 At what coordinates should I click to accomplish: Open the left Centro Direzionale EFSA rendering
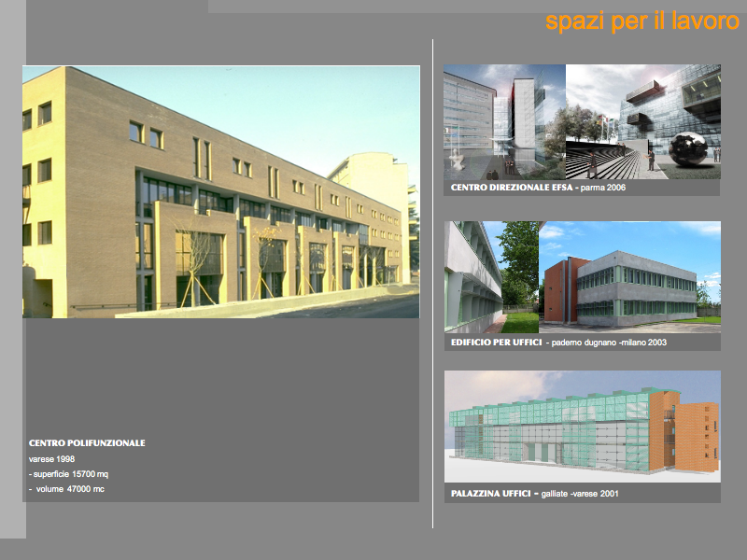click(504, 122)
